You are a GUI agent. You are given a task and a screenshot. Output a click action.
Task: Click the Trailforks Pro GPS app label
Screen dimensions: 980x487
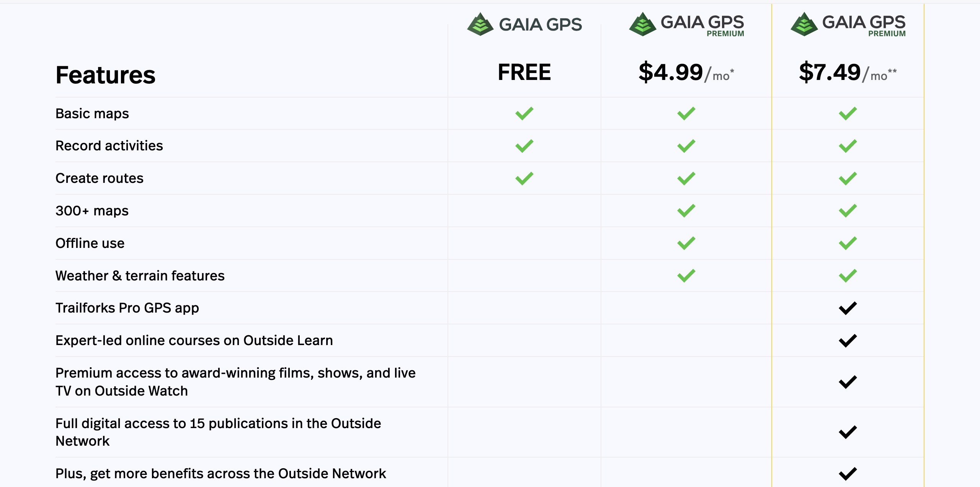[x=127, y=308]
